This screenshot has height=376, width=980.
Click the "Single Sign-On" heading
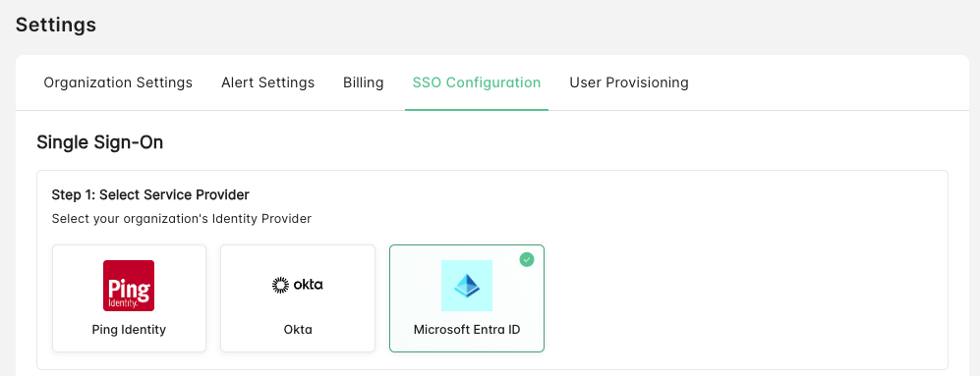pos(100,142)
